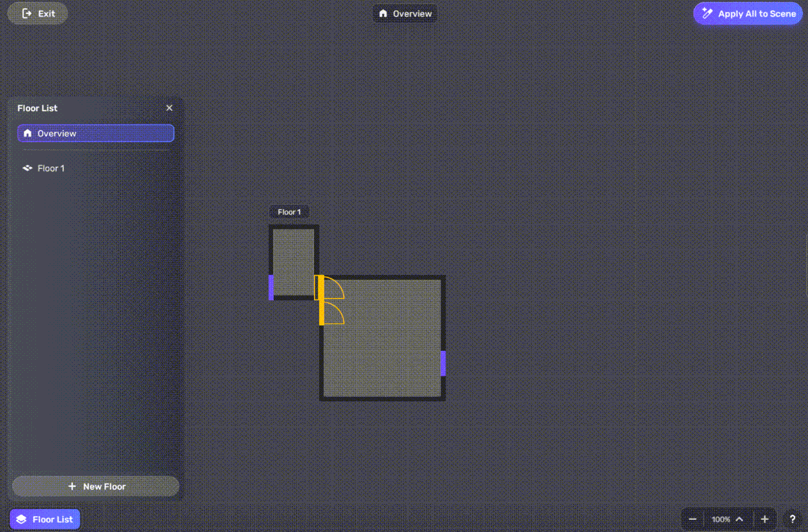Close the Floor List panel
This screenshot has width=808, height=532.
169,108
